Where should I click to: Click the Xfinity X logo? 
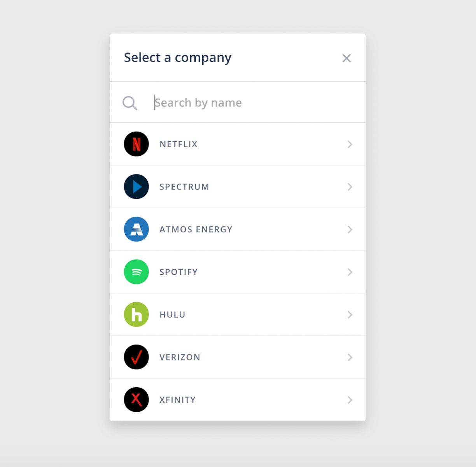(136, 400)
